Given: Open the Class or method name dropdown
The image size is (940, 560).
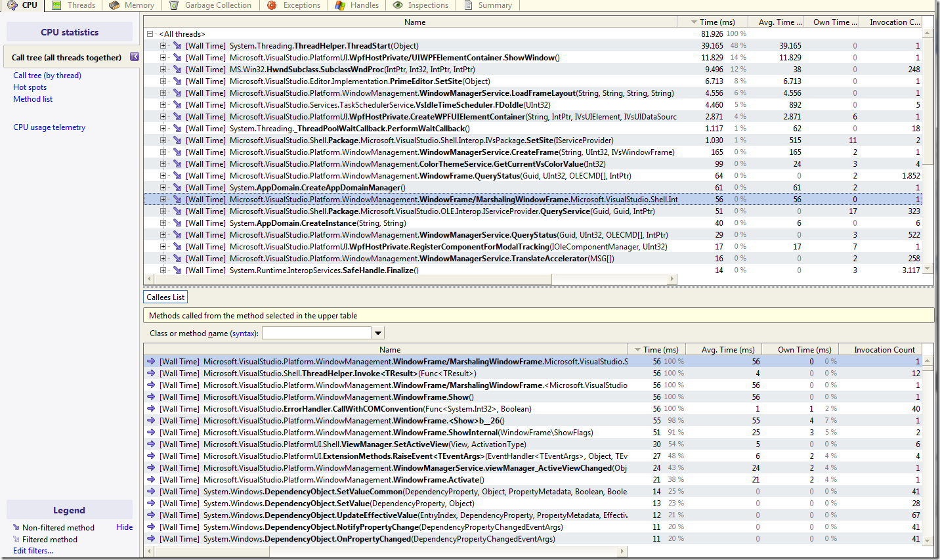Looking at the screenshot, I should point(378,334).
